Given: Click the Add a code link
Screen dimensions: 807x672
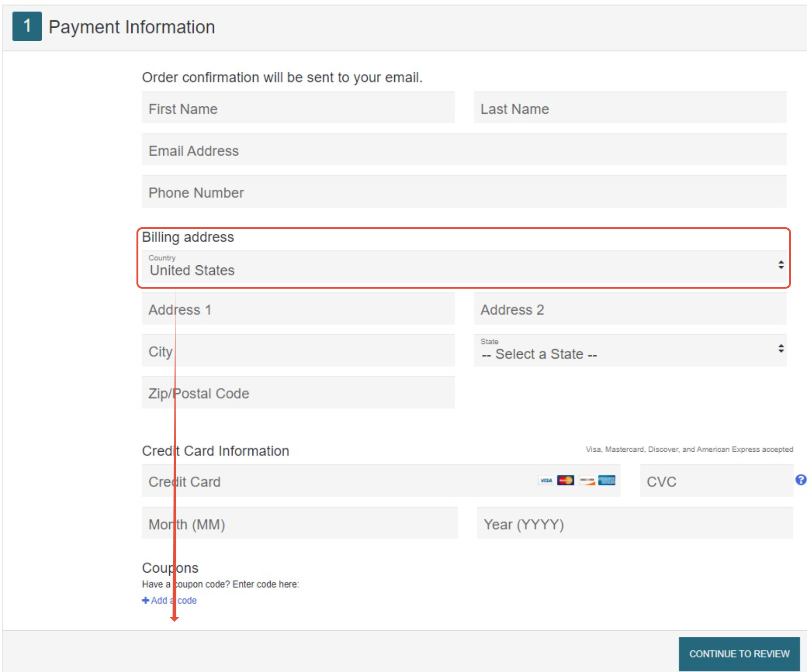Looking at the screenshot, I should [x=169, y=600].
